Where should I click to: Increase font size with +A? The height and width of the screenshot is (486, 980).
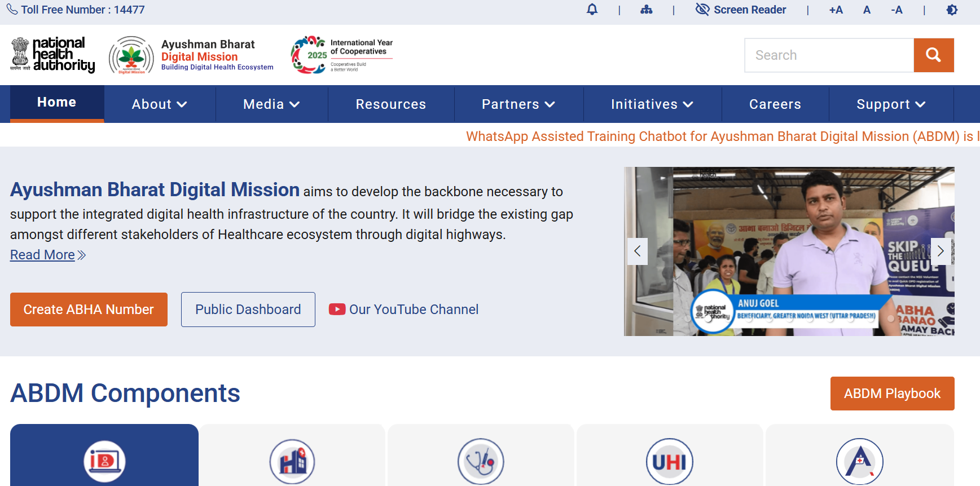[x=836, y=10]
